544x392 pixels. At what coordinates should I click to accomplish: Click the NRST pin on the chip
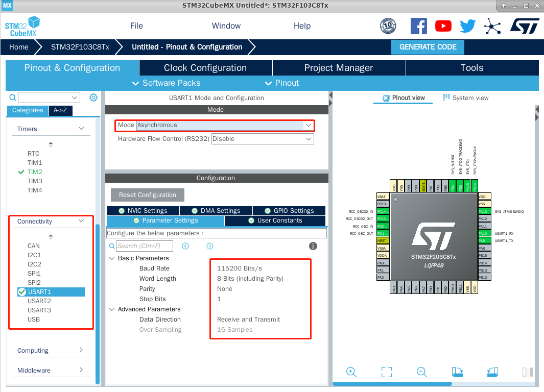[383, 240]
